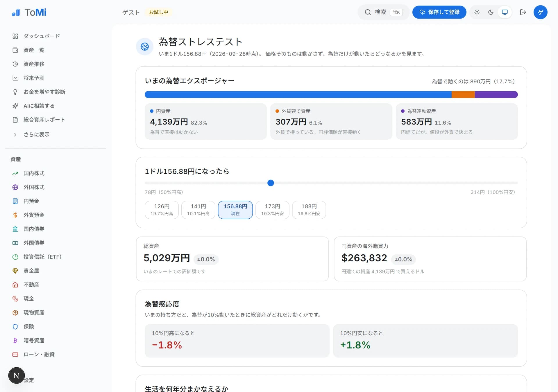Go to 外国株式 menu label
Screen dimensions: 558x392
34,187
